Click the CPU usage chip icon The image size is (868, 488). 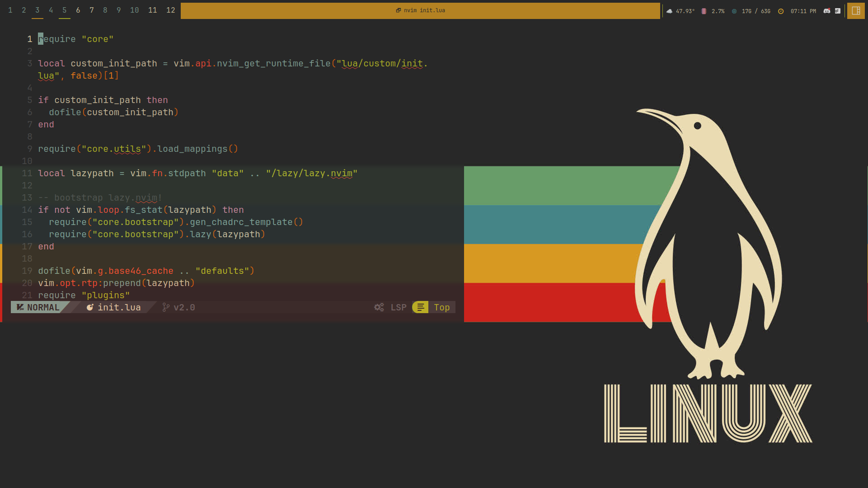pyautogui.click(x=704, y=11)
